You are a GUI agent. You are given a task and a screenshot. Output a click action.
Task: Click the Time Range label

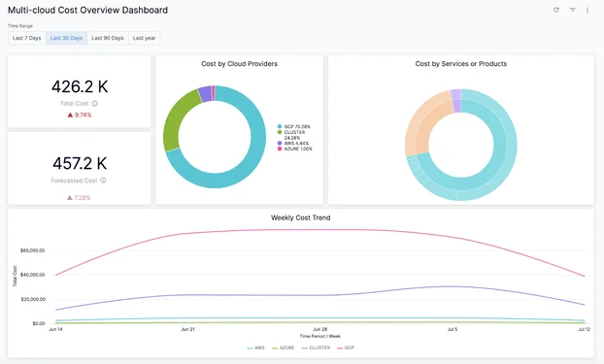click(20, 26)
